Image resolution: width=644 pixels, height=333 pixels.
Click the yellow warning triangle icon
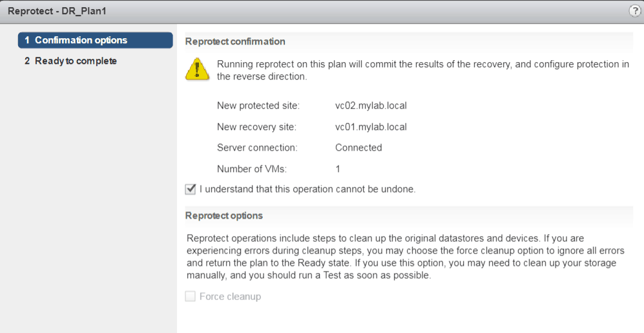(197, 68)
